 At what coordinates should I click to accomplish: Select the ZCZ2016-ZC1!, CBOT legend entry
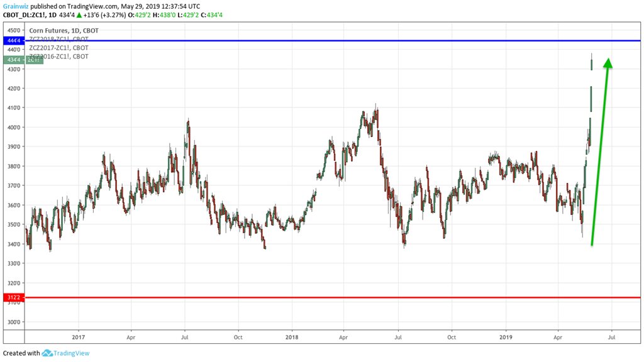[58, 57]
